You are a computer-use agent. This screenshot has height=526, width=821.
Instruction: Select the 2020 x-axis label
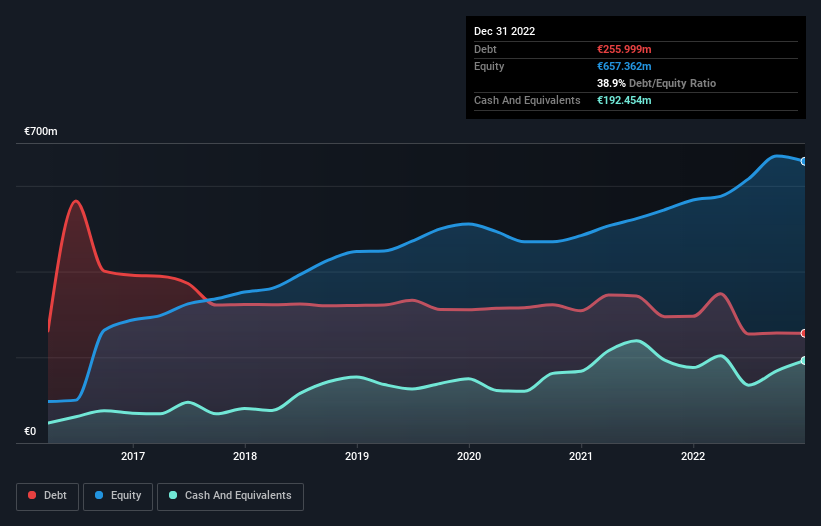(x=469, y=456)
